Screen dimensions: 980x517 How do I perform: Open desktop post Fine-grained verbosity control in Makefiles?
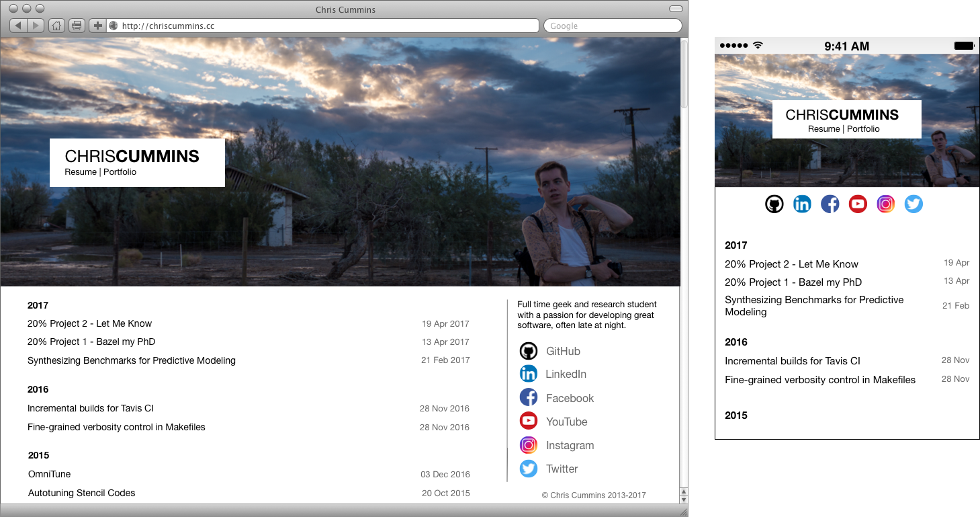(x=116, y=427)
